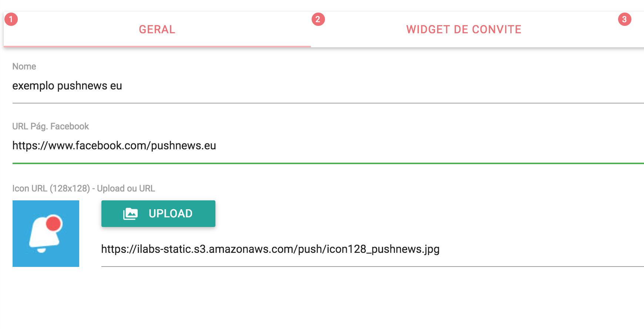
Task: Select the amazonaws icon URL text field
Action: 372,249
